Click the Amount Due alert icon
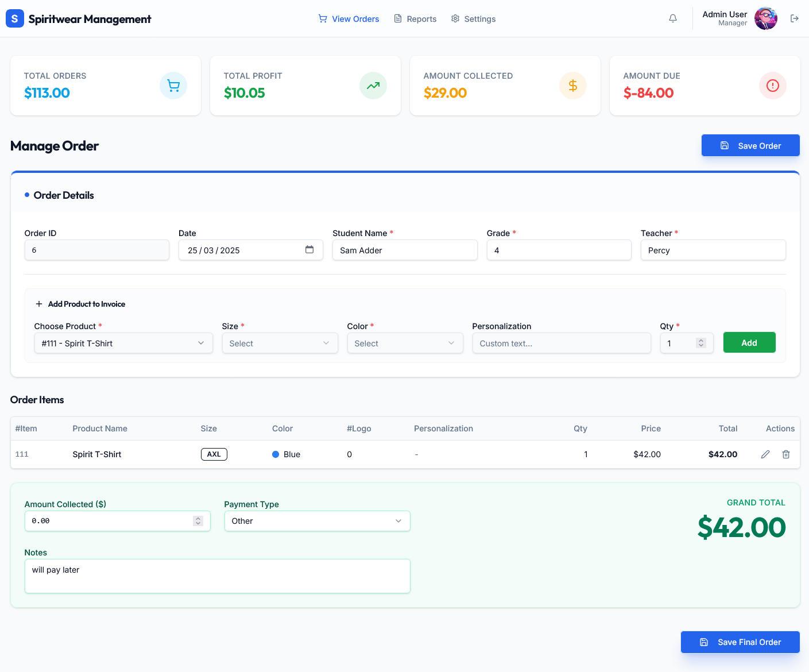This screenshot has width=809, height=672. pyautogui.click(x=773, y=86)
